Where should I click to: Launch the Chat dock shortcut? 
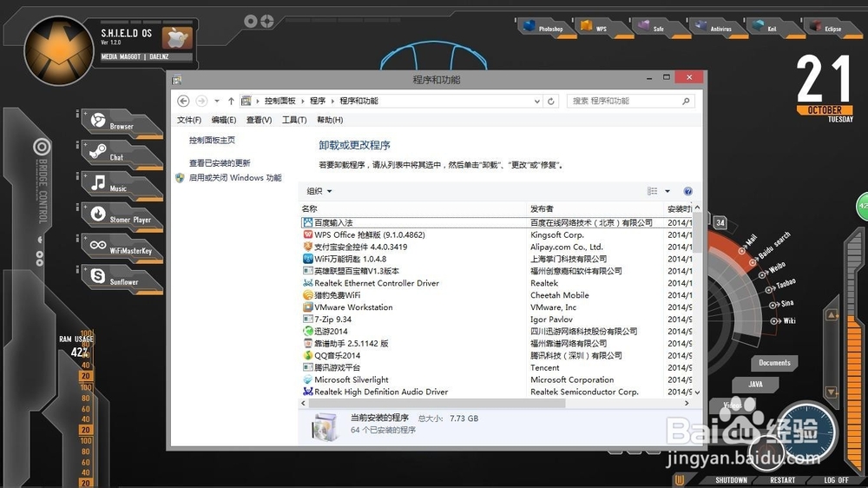pyautogui.click(x=122, y=154)
